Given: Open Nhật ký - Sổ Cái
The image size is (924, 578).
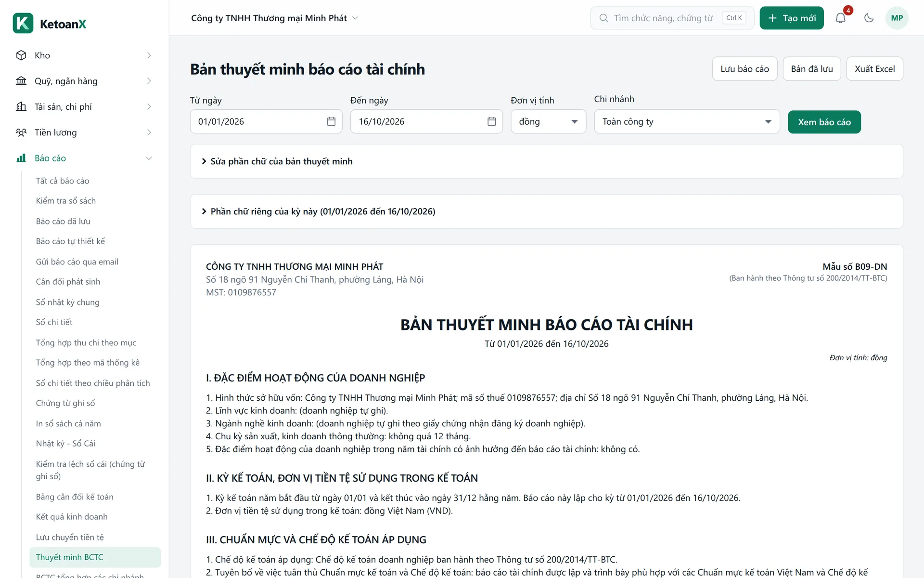Looking at the screenshot, I should [65, 444].
